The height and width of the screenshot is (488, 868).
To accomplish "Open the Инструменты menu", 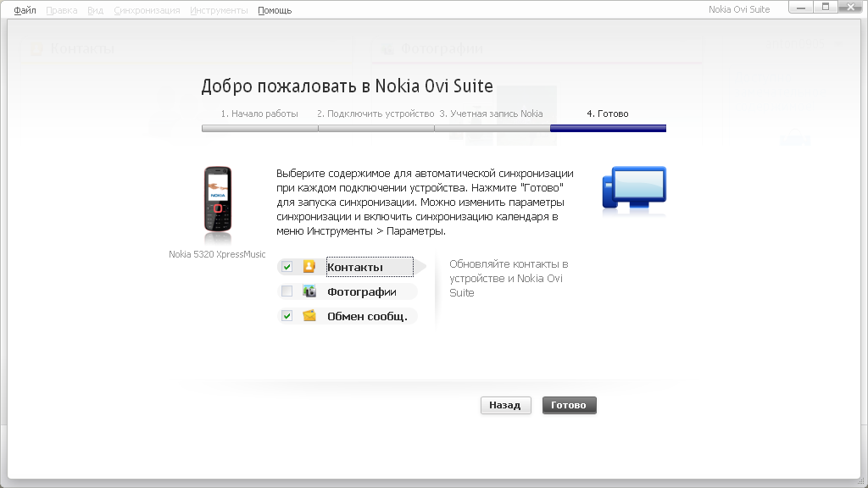I will [x=219, y=10].
